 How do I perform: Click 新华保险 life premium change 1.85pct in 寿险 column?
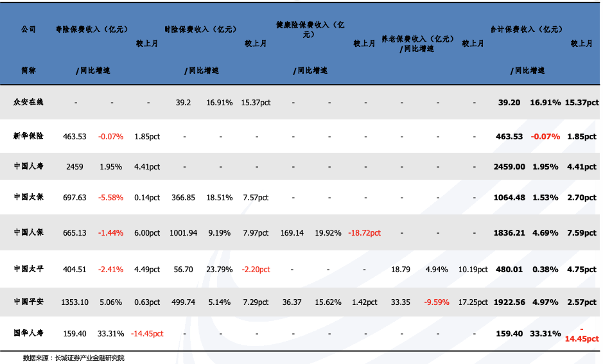pyautogui.click(x=147, y=137)
